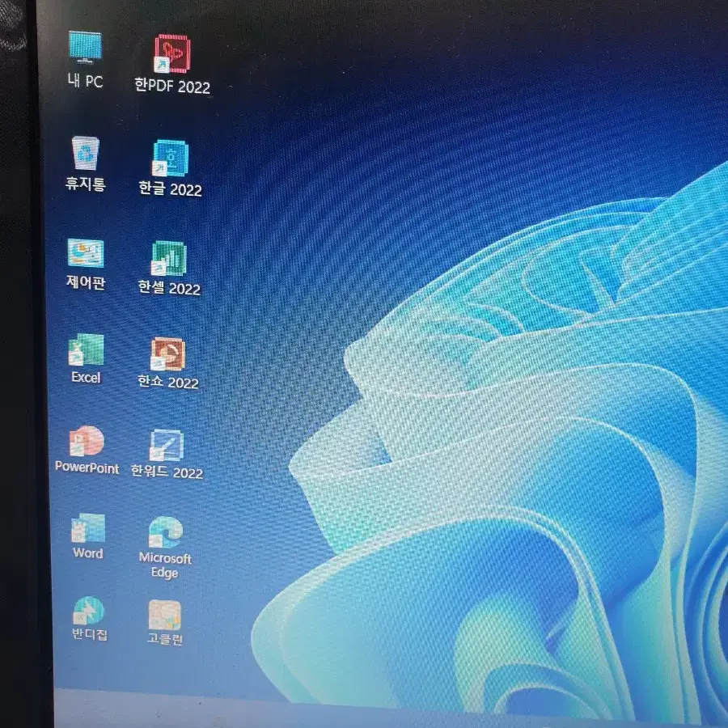The image size is (728, 728).
Task: Select the Microsoft Edge shortcut icon
Action: [165, 532]
